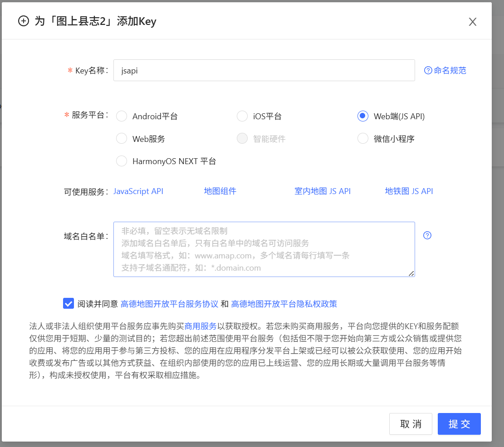Select the 微信小程序 radio button
This screenshot has height=447, width=504.
pos(362,139)
